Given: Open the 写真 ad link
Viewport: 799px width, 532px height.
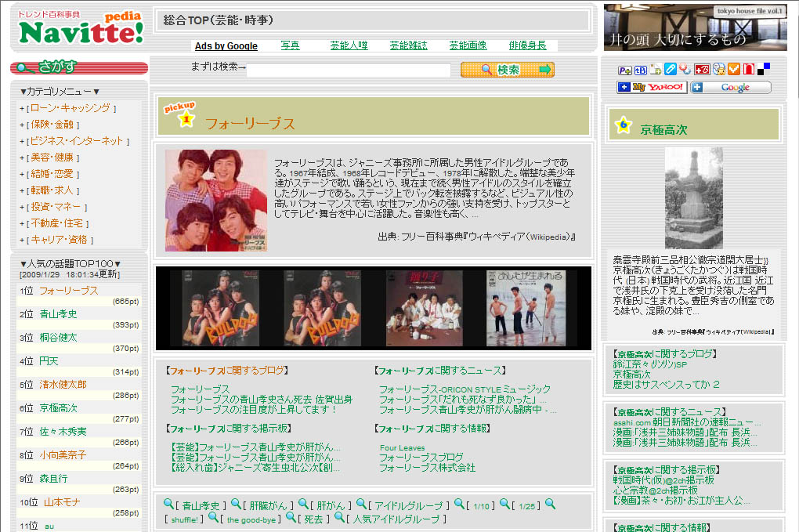Looking at the screenshot, I should 291,45.
